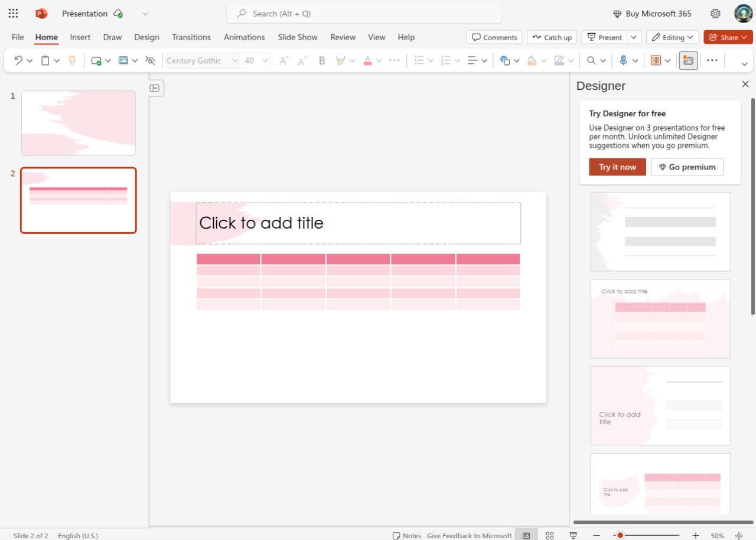The width and height of the screenshot is (756, 540).
Task: Click Fit slide to window icon
Action: [739, 535]
